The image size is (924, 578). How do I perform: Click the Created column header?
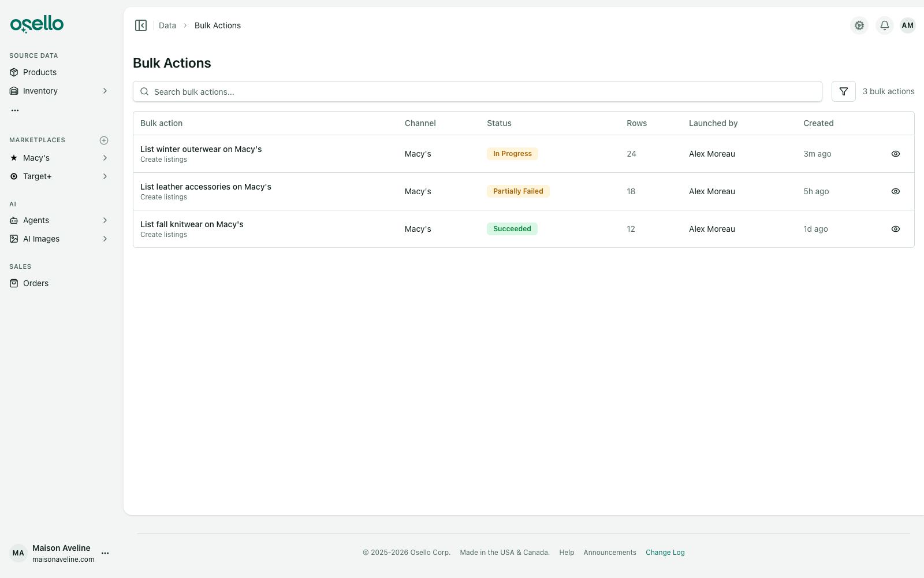tap(818, 123)
